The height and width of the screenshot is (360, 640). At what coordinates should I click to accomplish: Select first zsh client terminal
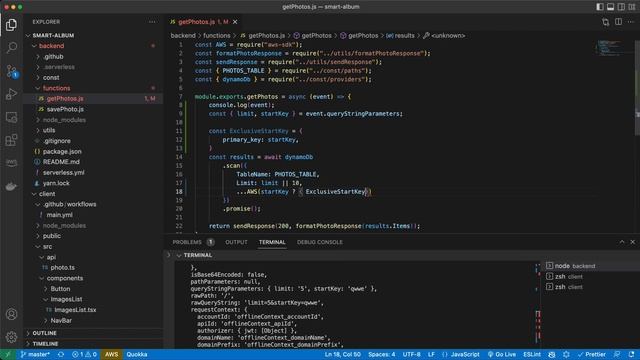589,276
